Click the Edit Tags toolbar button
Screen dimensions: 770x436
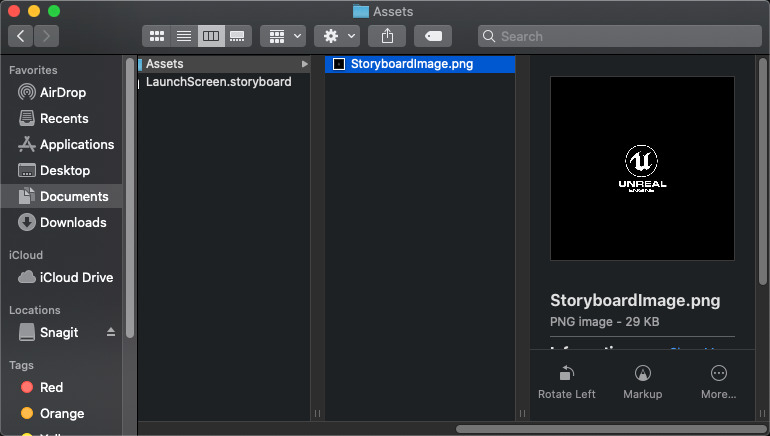(433, 36)
